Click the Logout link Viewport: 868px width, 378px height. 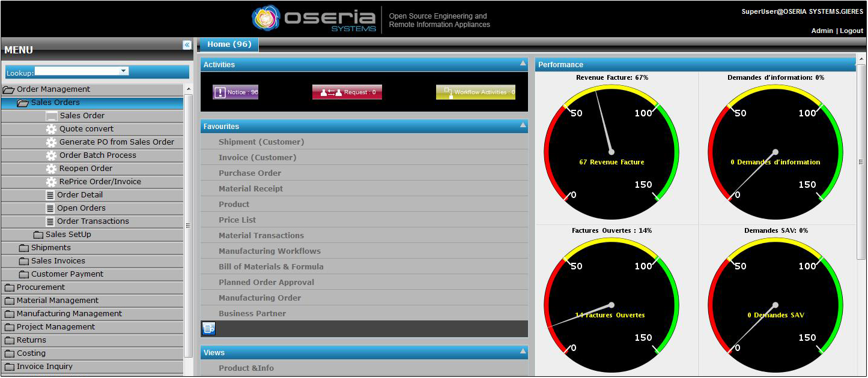click(851, 31)
